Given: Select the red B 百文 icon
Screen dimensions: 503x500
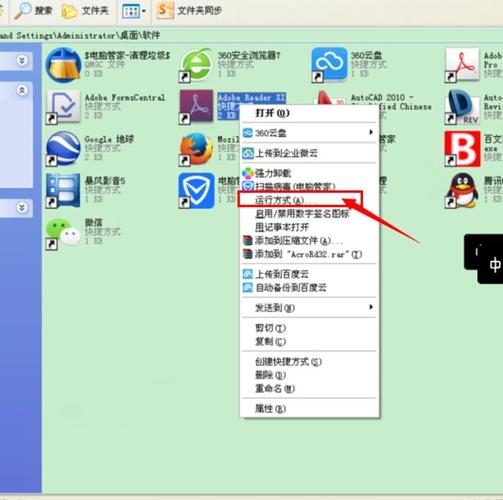Looking at the screenshot, I should click(x=462, y=149).
